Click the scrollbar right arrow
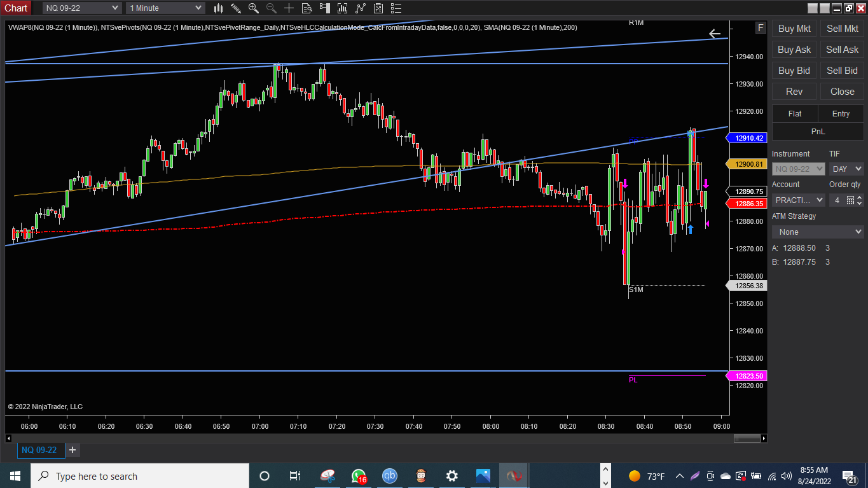The height and width of the screenshot is (488, 868). pos(764,438)
